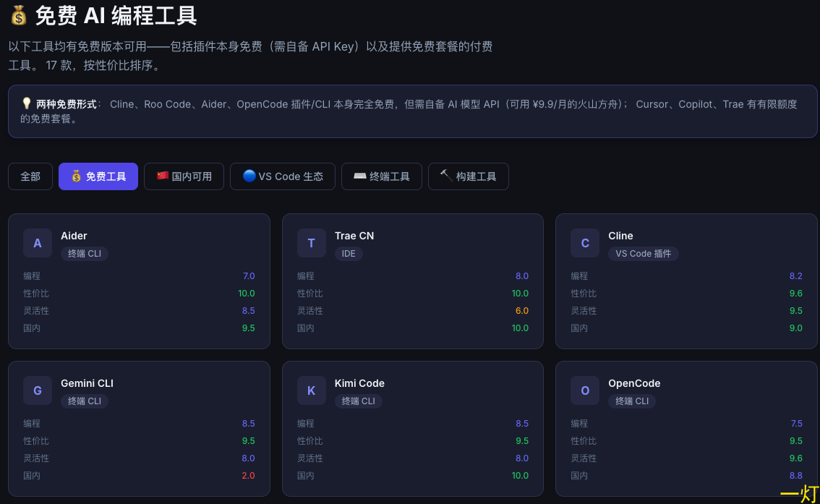Show only 终端工具 category
Viewport: 820px width, 504px height.
pos(382,176)
